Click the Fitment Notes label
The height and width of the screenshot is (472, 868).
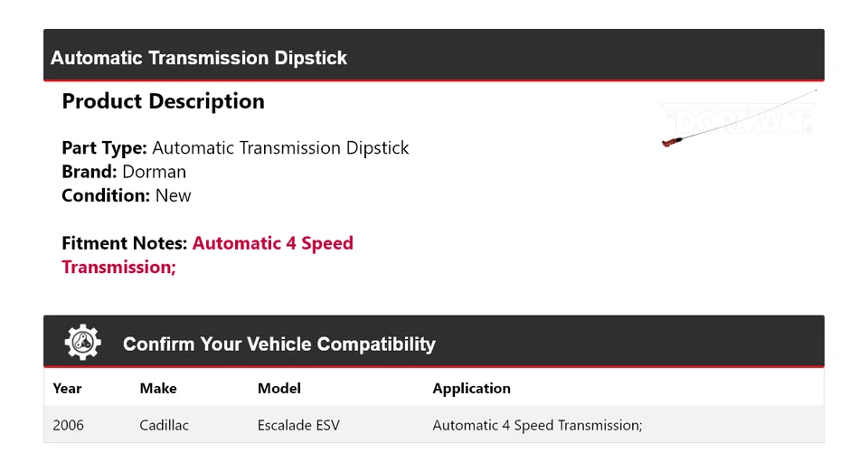tap(125, 243)
